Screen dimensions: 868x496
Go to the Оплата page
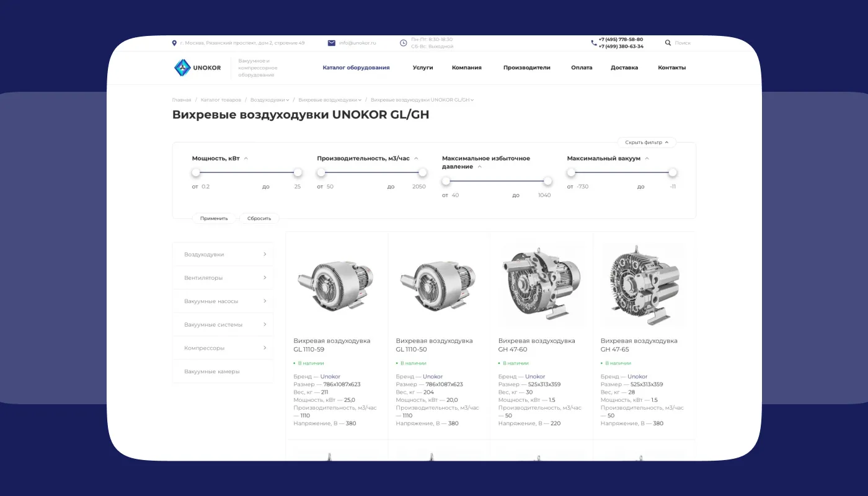point(582,68)
